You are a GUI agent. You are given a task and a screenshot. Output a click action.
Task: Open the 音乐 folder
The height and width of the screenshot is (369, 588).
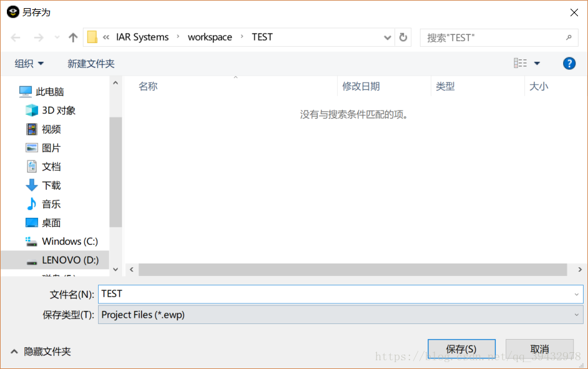point(50,204)
